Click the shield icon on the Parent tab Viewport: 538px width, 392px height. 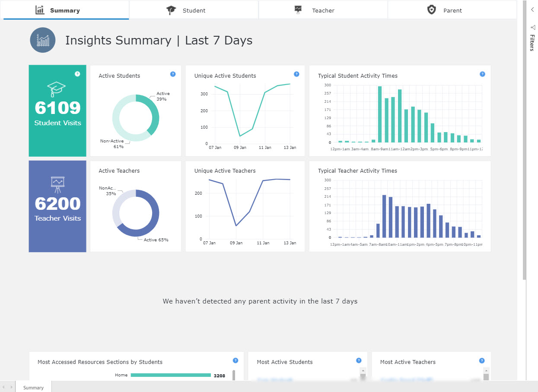coord(432,9)
